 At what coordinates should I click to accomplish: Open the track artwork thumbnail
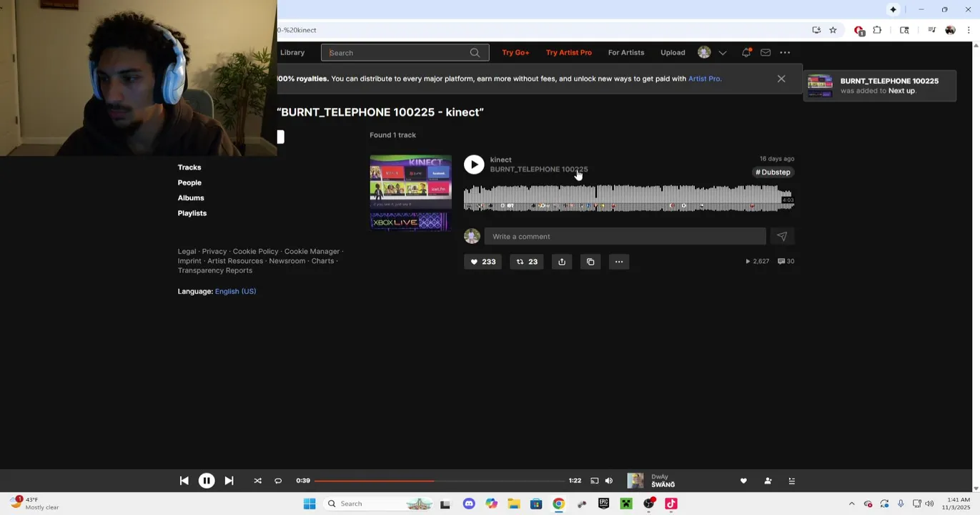[x=410, y=193]
